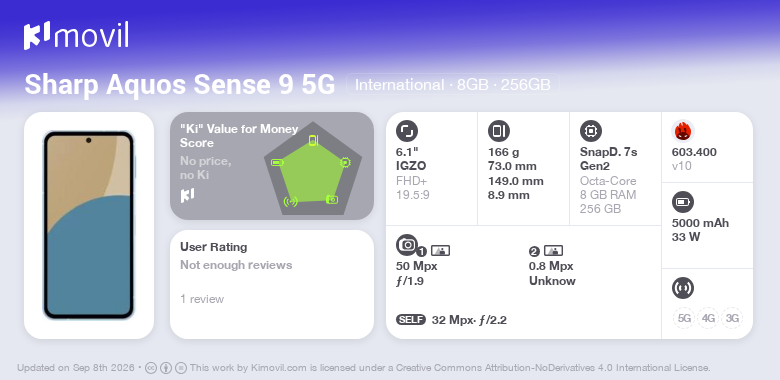Click the SELF selfie camera badge
This screenshot has width=780, height=380.
pyautogui.click(x=411, y=320)
